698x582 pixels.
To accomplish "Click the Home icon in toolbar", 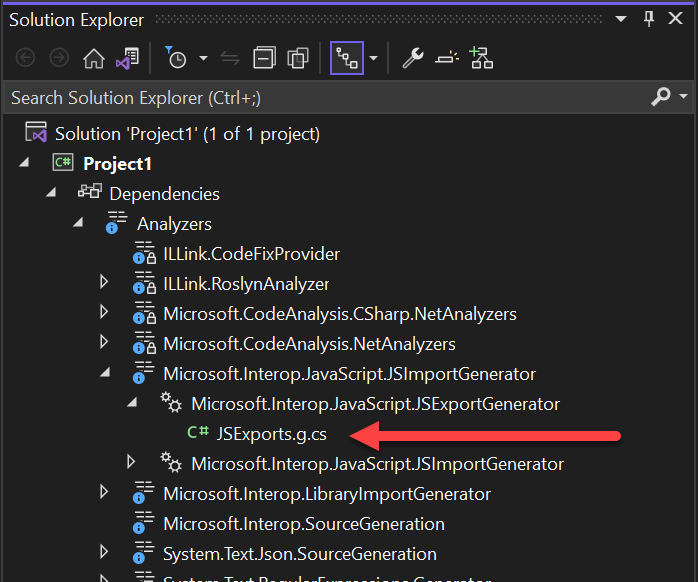I will click(x=93, y=58).
